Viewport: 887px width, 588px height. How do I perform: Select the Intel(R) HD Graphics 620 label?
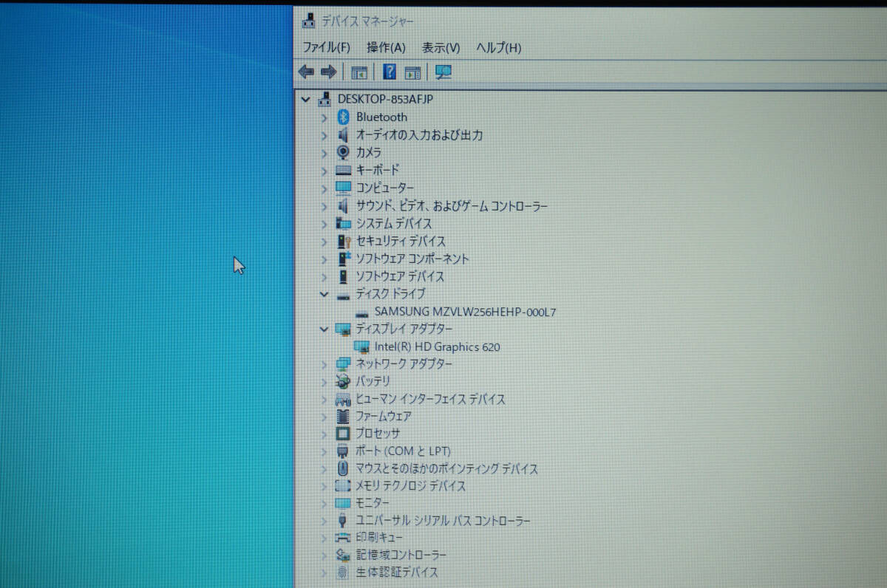(438, 346)
